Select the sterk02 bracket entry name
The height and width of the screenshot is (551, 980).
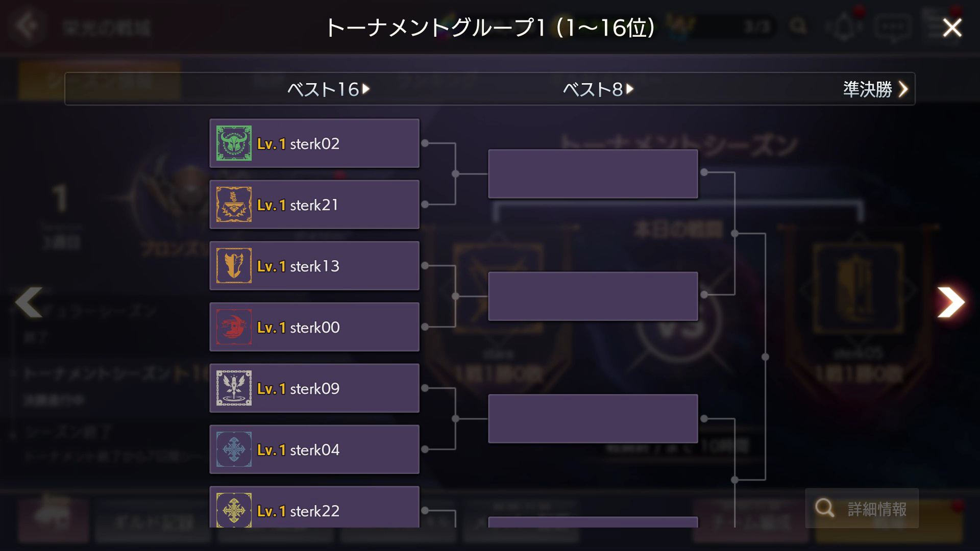(314, 144)
